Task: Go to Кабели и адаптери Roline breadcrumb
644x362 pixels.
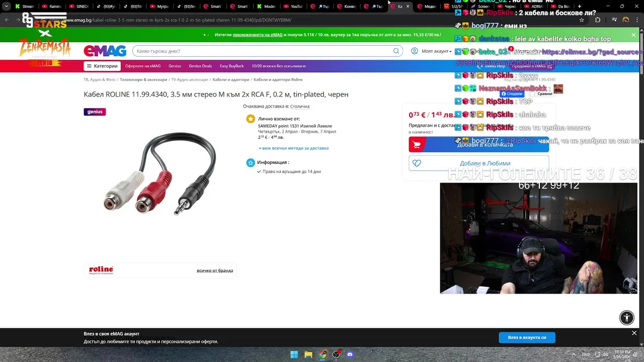Action: [x=278, y=79]
